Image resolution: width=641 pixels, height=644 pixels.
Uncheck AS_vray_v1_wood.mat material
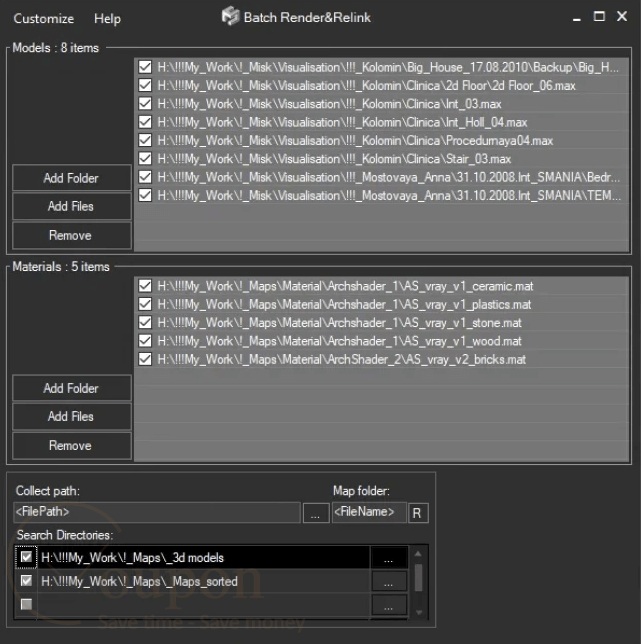(x=145, y=341)
